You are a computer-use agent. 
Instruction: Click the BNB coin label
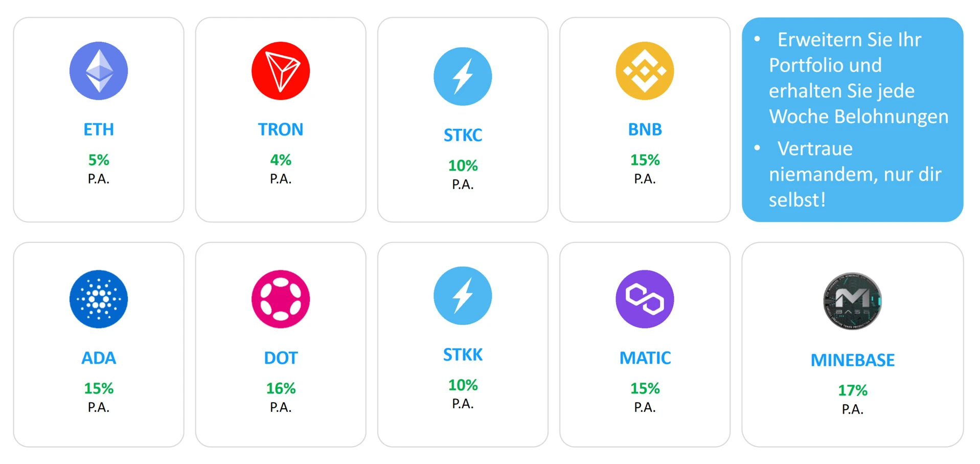[645, 129]
